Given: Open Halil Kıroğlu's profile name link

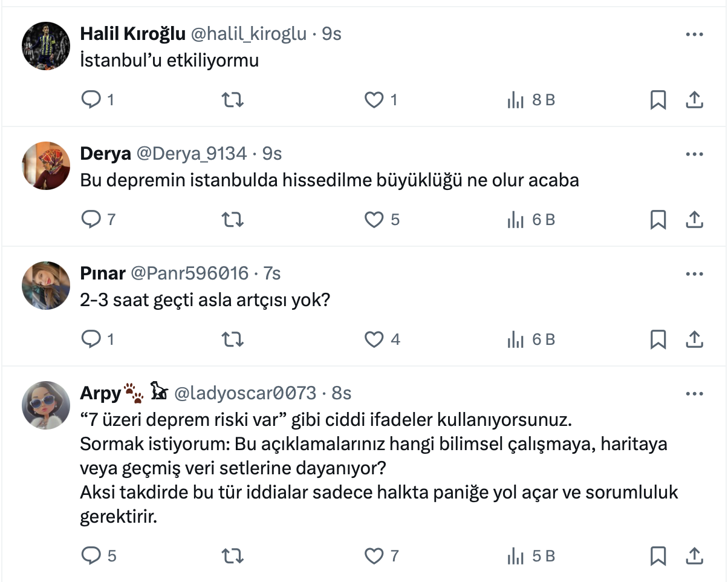Looking at the screenshot, I should (132, 34).
